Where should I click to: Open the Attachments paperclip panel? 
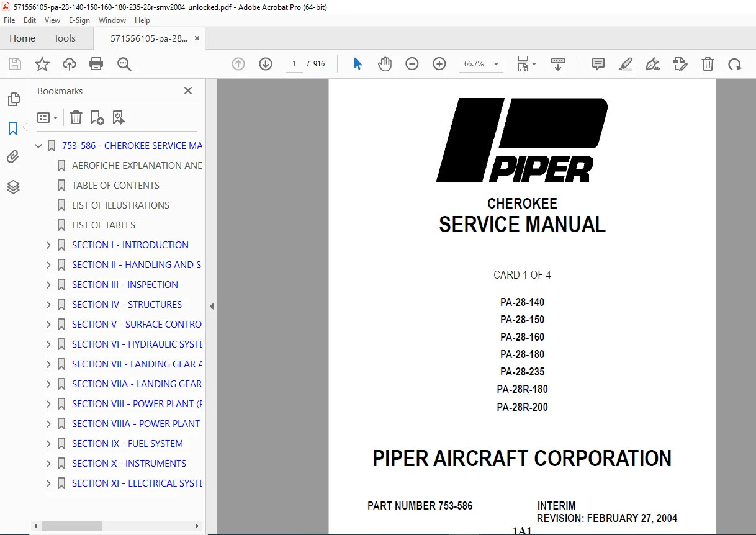coord(13,158)
